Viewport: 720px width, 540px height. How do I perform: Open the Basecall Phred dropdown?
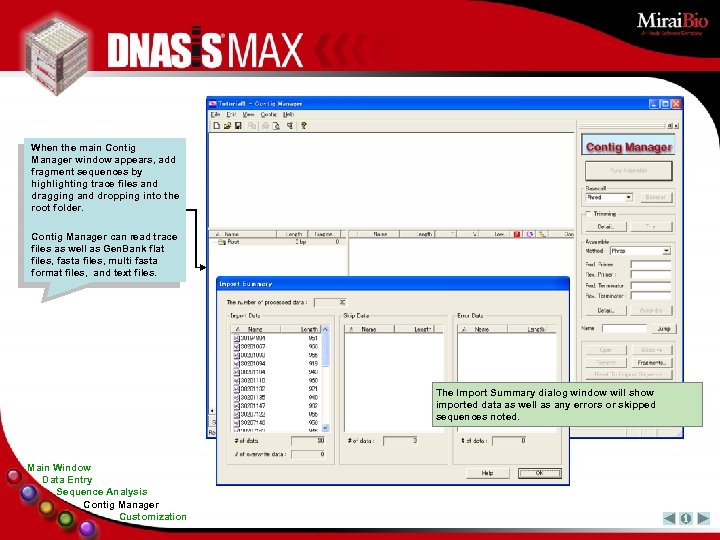point(629,197)
